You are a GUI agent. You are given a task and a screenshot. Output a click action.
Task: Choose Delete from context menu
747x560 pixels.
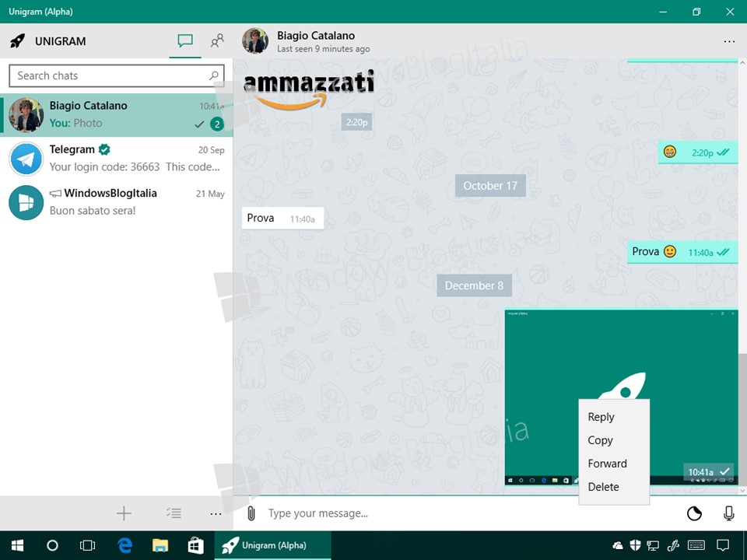coord(614,487)
